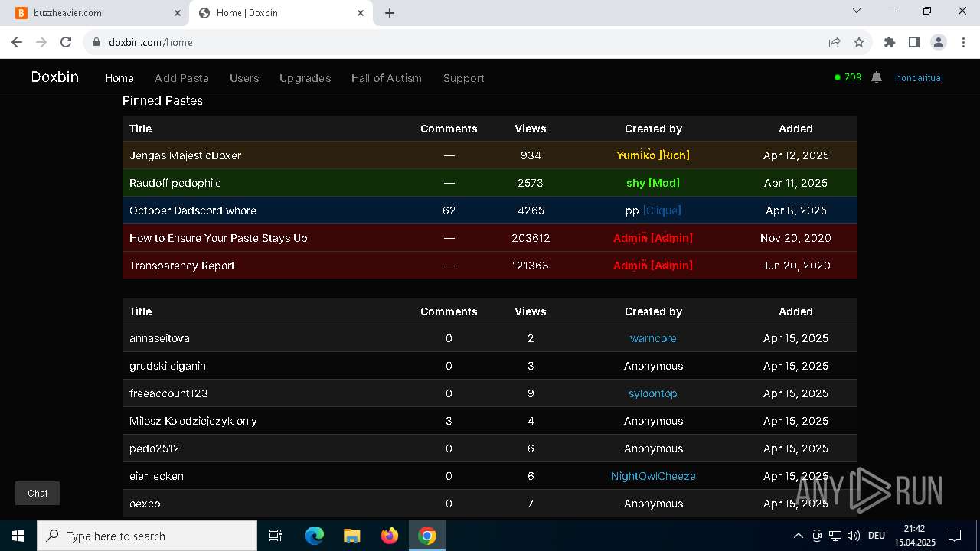The image size is (980, 551).
Task: Go back to the previous page
Action: tap(17, 42)
